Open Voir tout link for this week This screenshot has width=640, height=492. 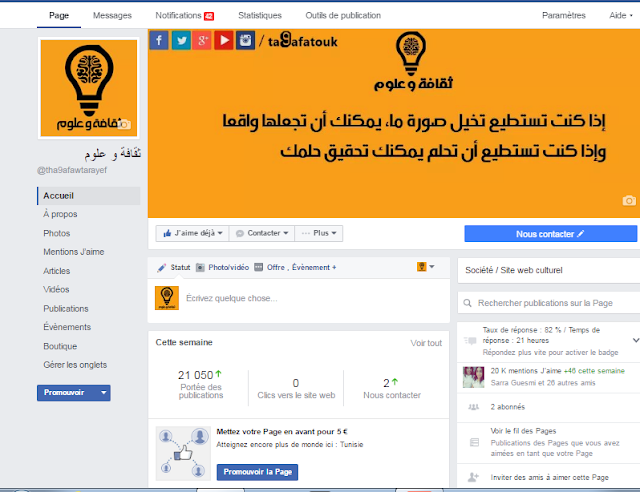[426, 343]
